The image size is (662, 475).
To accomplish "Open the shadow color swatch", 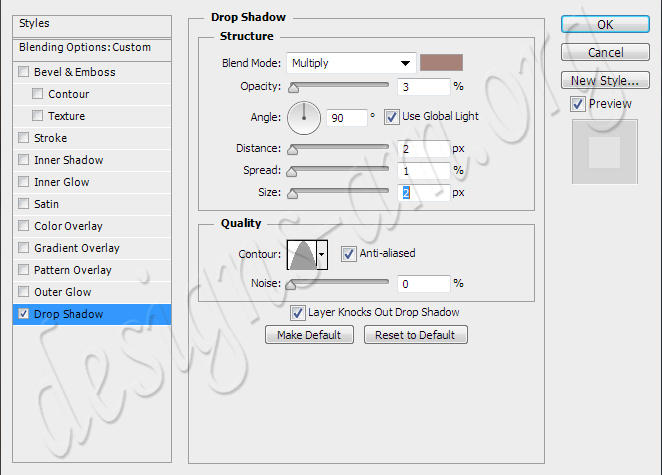I will coord(441,62).
